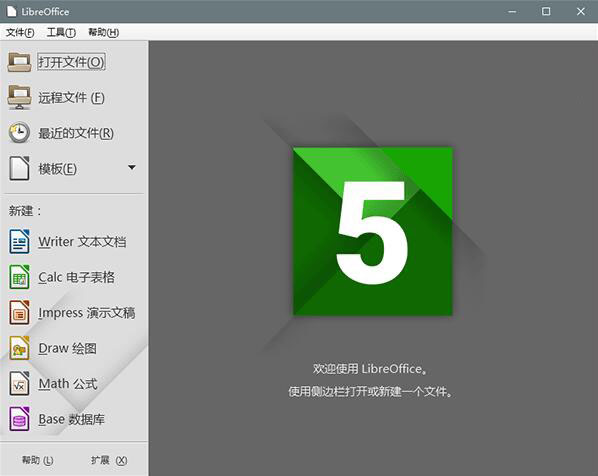Minimize the LibreOffice window
Viewport: 598px width, 476px height.
click(512, 11)
